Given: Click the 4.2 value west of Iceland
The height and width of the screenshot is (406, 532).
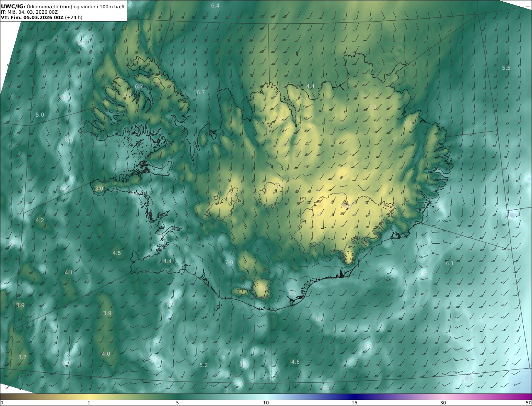Looking at the screenshot, I should click(x=40, y=220).
